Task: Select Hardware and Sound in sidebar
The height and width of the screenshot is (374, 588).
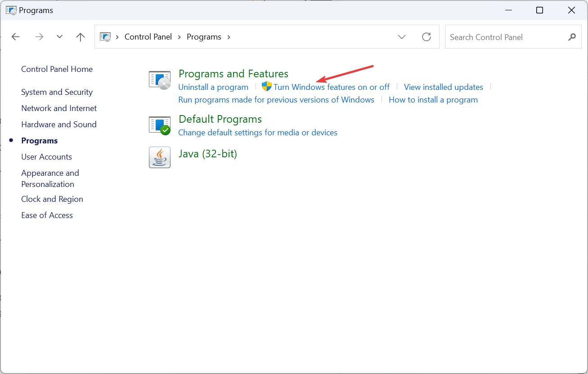Action: coord(59,125)
